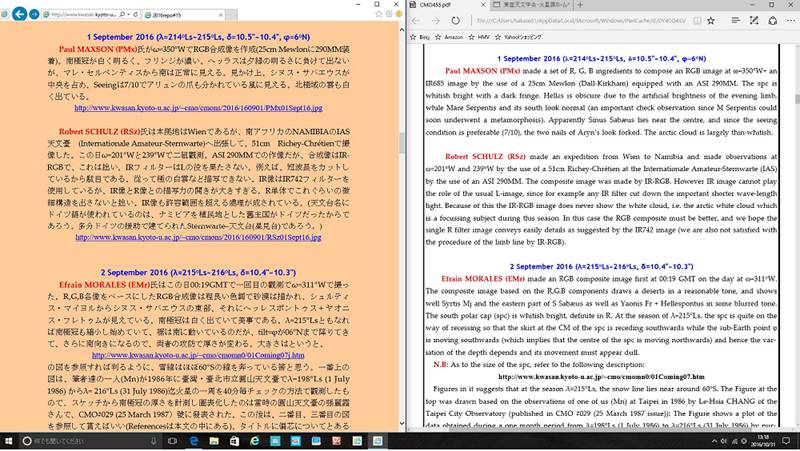
Task: Open Action Center notification icon
Action: [x=786, y=441]
